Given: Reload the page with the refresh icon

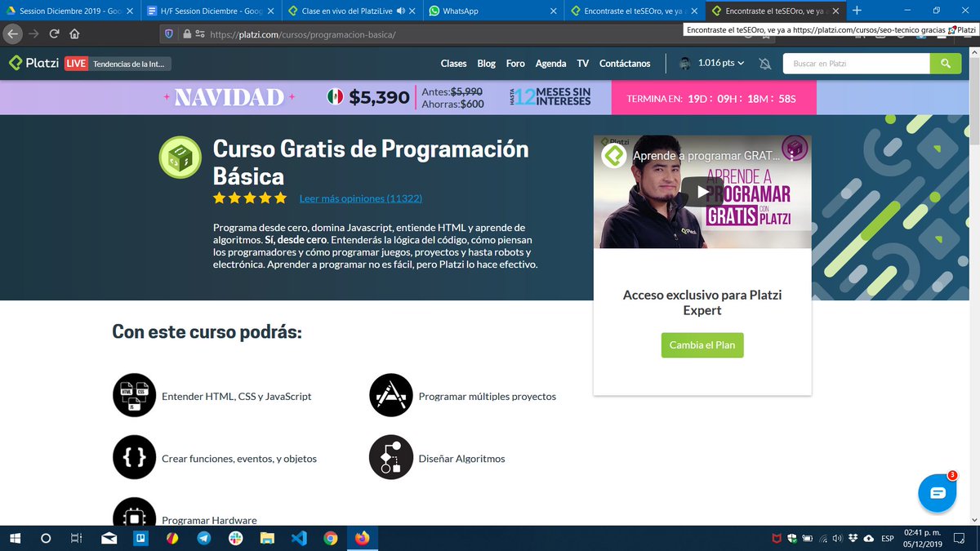Looking at the screenshot, I should click(x=54, y=34).
